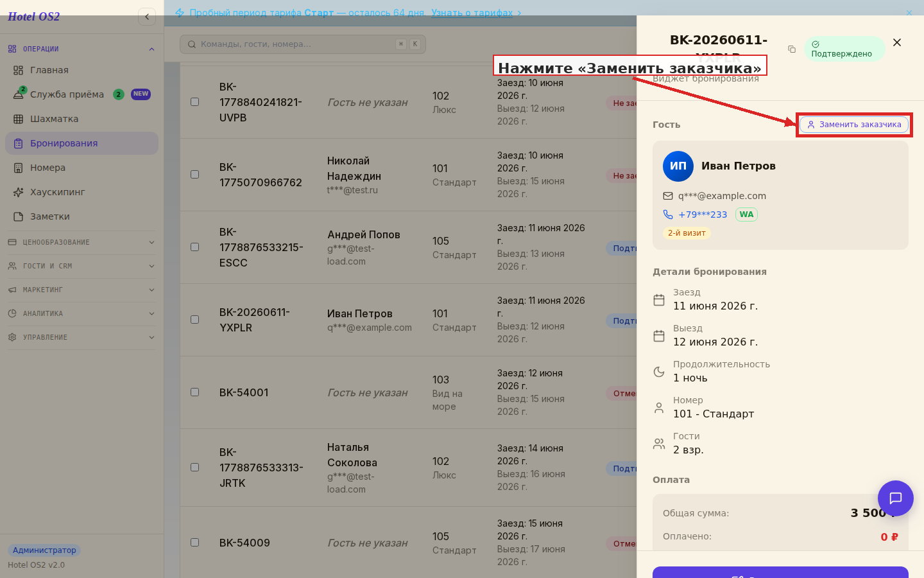Click the Заменить заказчика button
The height and width of the screenshot is (578, 924).
pyautogui.click(x=854, y=125)
